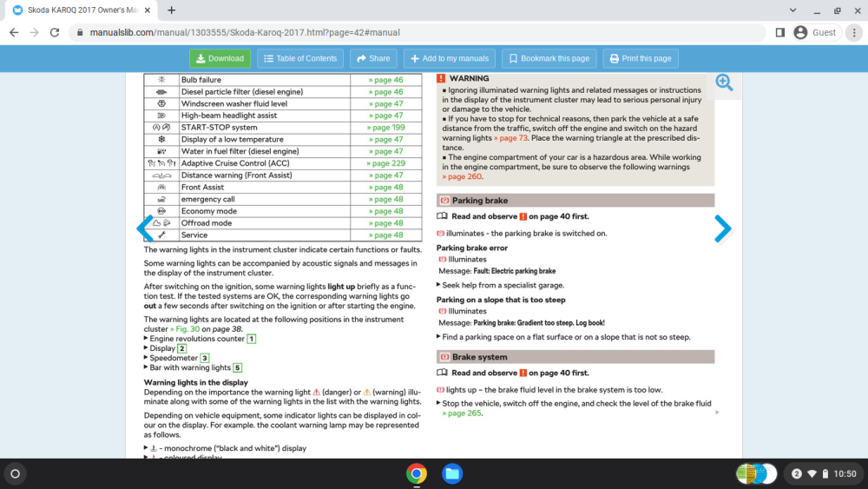Open page 46 link for Diesel particle filter
This screenshot has height=489, width=868.
pos(386,92)
